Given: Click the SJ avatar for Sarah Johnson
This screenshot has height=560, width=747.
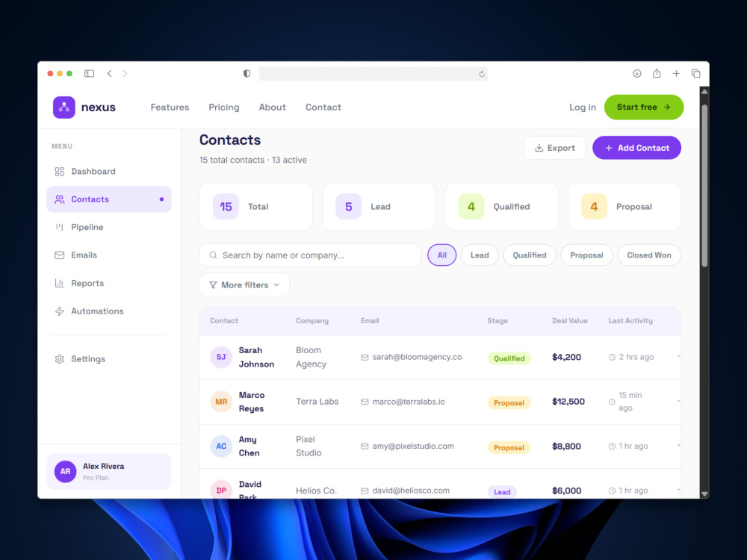Looking at the screenshot, I should 221,357.
